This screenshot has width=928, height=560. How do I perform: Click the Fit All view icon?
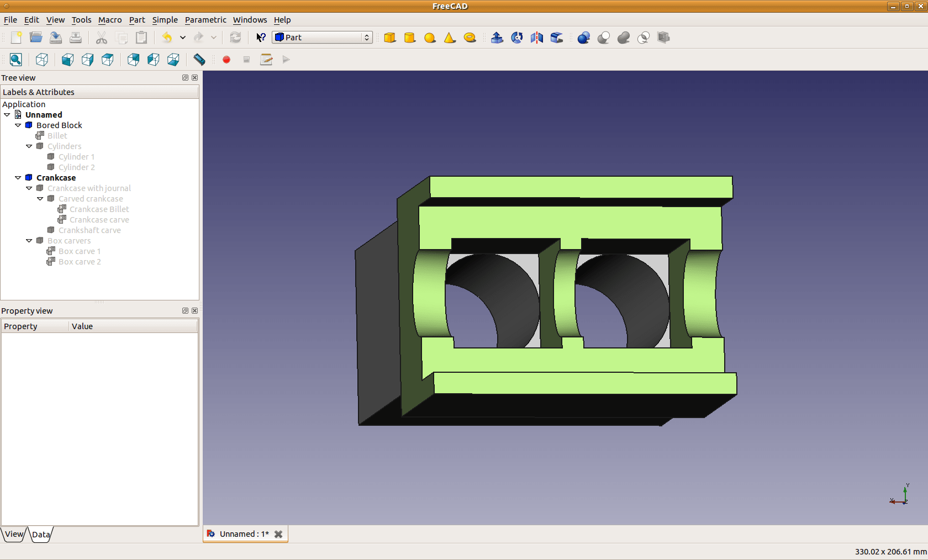coord(16,60)
